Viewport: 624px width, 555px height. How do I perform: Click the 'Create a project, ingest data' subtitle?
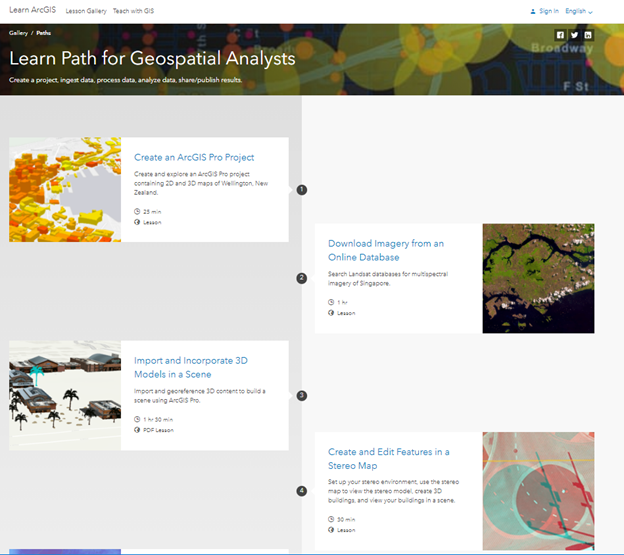(x=125, y=80)
